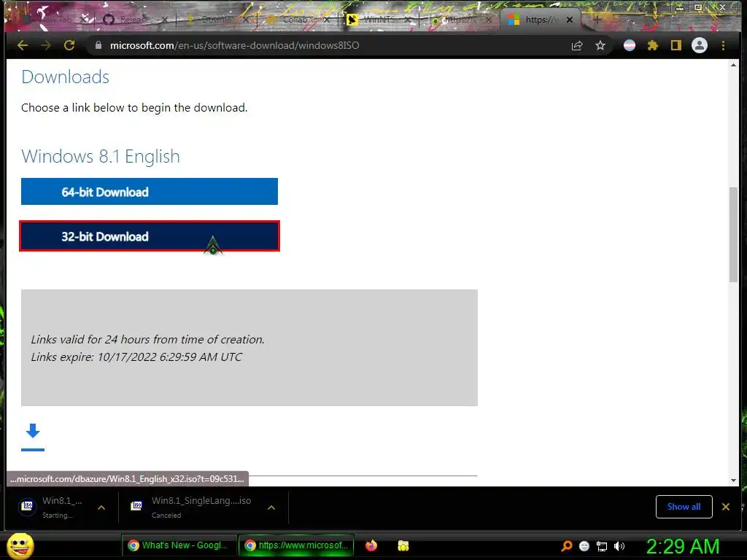
Task: Reload the page with the refresh icon
Action: pyautogui.click(x=69, y=45)
